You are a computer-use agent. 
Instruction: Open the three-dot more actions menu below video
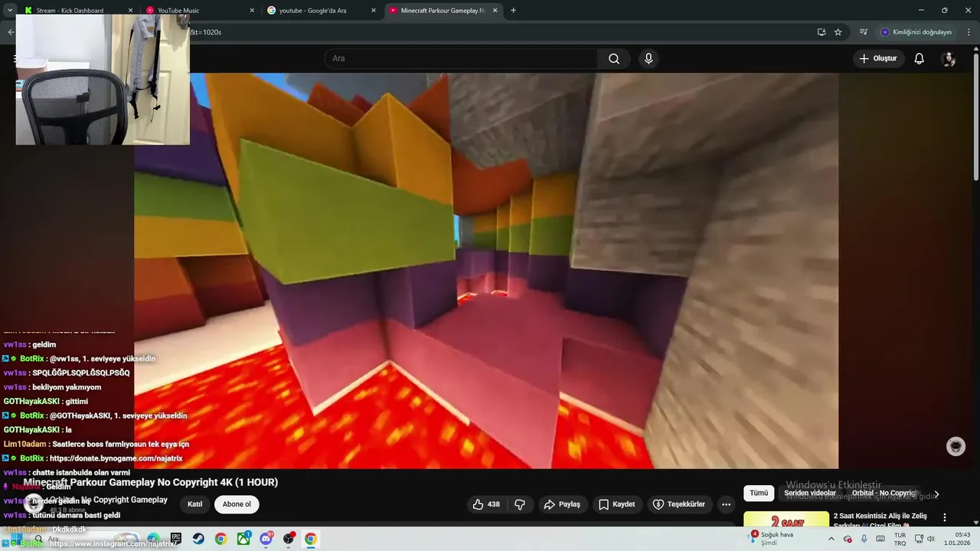point(726,504)
